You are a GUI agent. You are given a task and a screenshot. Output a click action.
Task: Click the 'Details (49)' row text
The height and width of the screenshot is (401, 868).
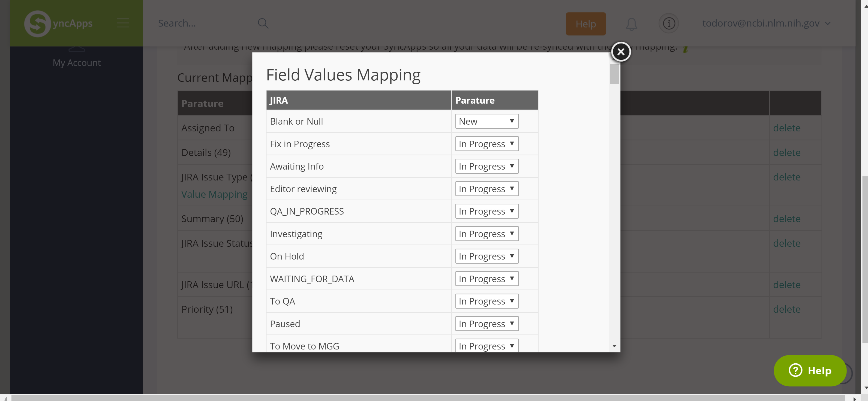(x=206, y=152)
